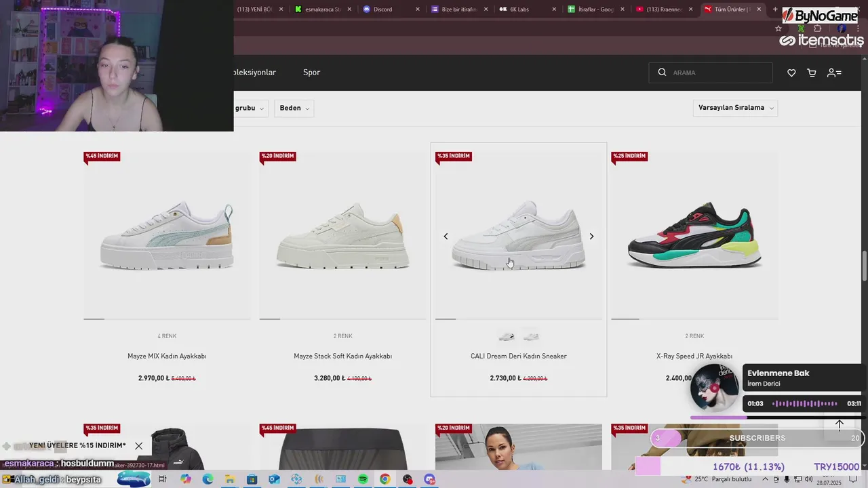This screenshot has height=488, width=868.
Task: Open the browser extensions puzzle icon
Action: click(x=817, y=28)
